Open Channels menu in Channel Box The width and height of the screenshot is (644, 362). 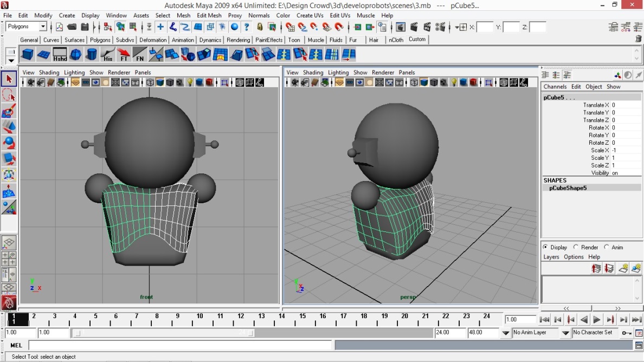pos(555,87)
